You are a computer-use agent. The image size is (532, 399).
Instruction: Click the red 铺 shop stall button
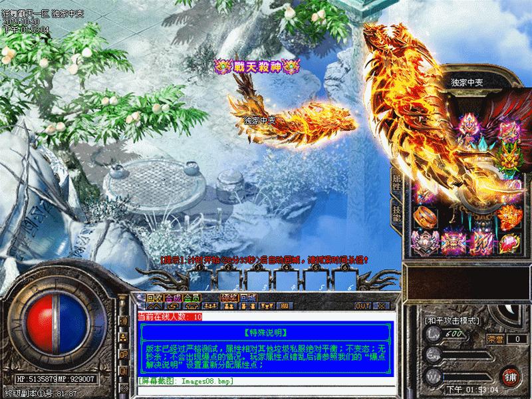click(x=510, y=377)
